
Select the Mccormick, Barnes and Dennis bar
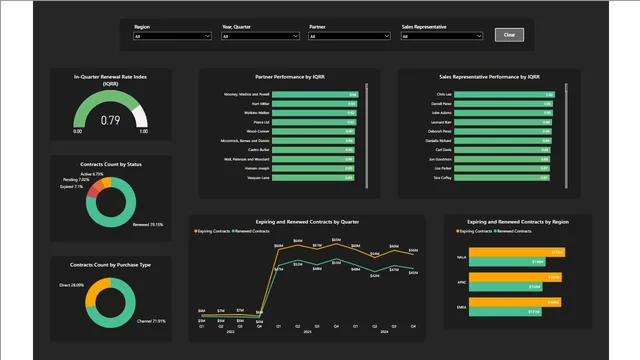(313, 140)
